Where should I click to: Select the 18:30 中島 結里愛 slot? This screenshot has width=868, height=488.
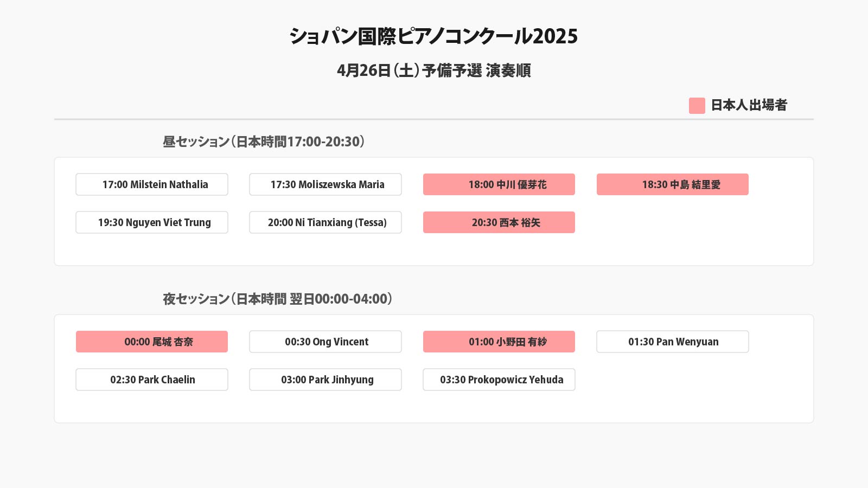click(x=673, y=184)
